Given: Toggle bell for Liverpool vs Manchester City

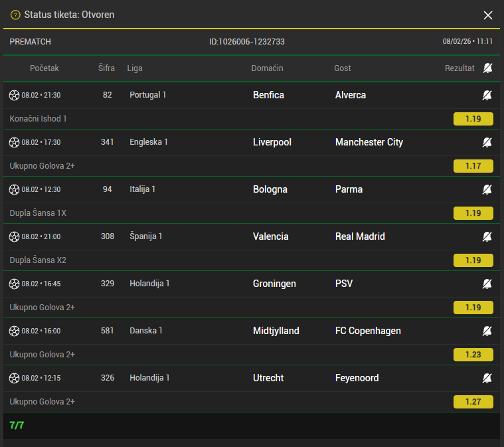Looking at the screenshot, I should 487,142.
